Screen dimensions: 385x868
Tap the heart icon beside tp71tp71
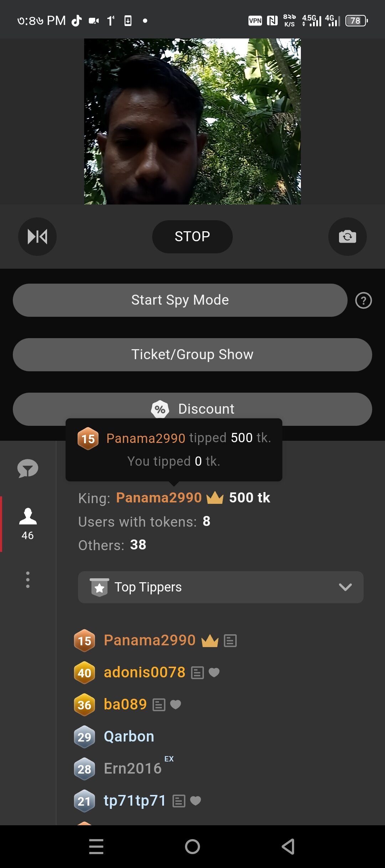tap(196, 801)
